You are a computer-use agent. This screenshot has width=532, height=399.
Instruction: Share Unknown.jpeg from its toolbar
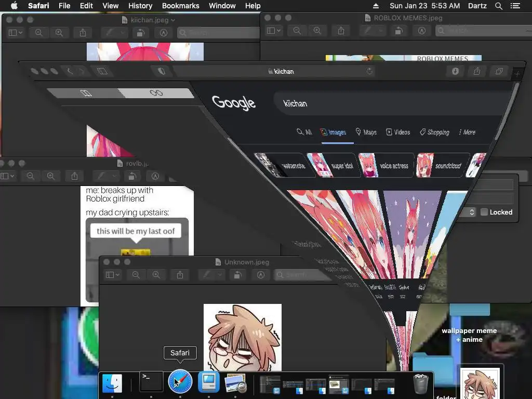tap(180, 274)
